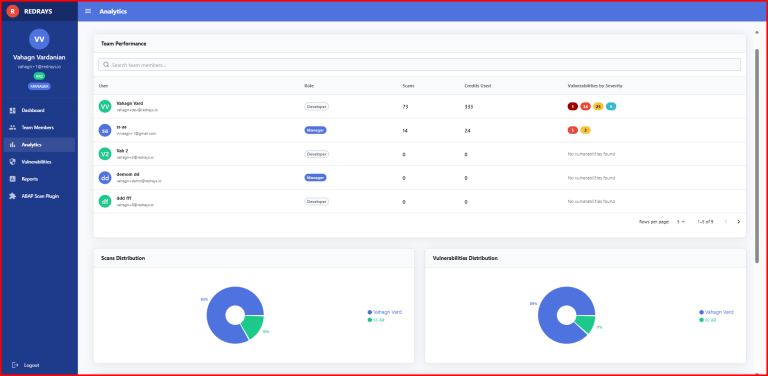Viewport: 768px width, 376px height.
Task: Go to next page of team table
Action: click(x=739, y=222)
